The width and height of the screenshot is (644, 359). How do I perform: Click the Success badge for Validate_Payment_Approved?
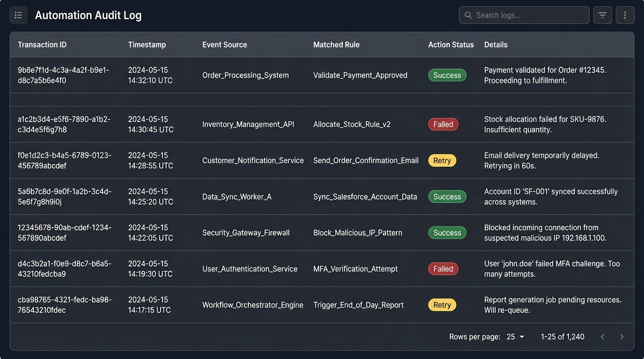(447, 75)
